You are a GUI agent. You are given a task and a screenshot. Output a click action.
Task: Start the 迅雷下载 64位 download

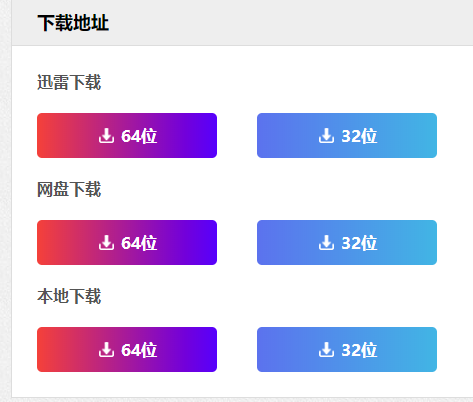[x=127, y=135]
